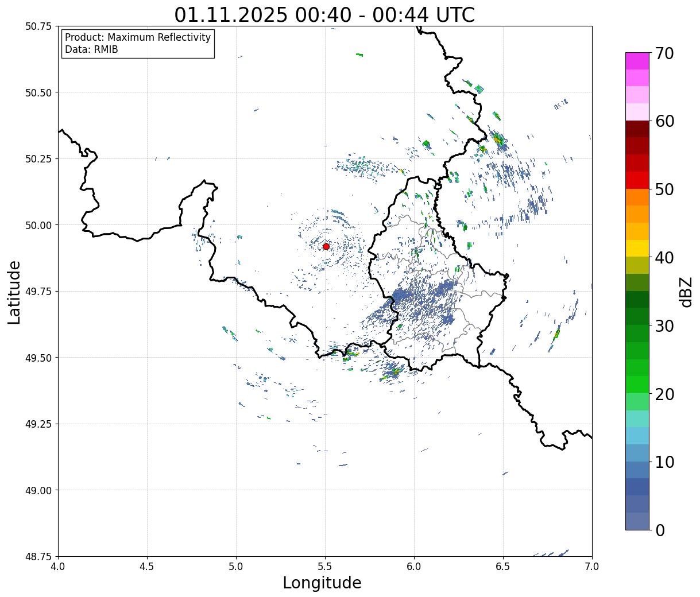This screenshot has height=597, width=700.
Task: Click the red radar location marker
Action: tap(326, 246)
